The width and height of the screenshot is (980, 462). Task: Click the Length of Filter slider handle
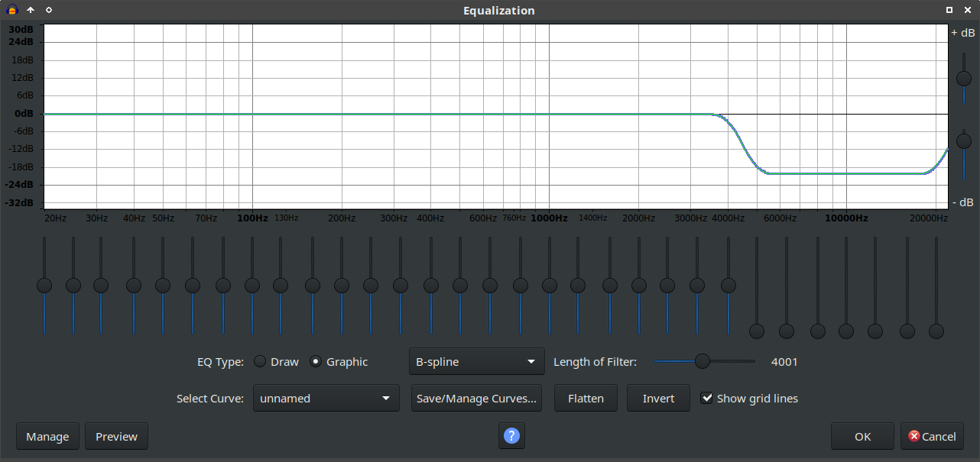[x=702, y=361]
